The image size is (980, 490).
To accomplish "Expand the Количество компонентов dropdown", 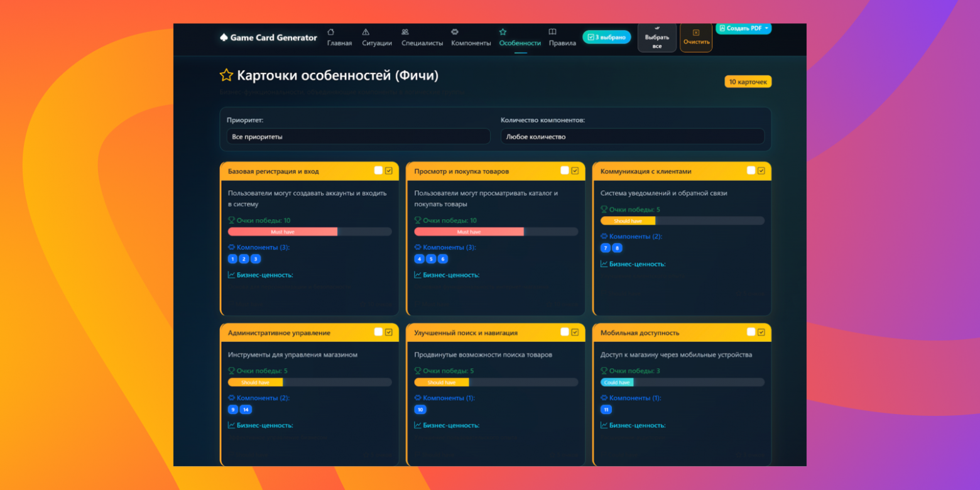I will point(632,136).
